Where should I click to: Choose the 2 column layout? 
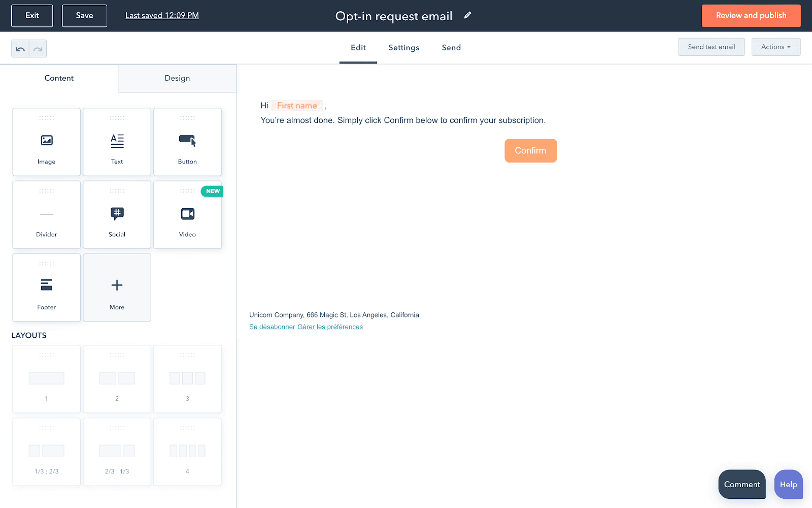(x=117, y=379)
